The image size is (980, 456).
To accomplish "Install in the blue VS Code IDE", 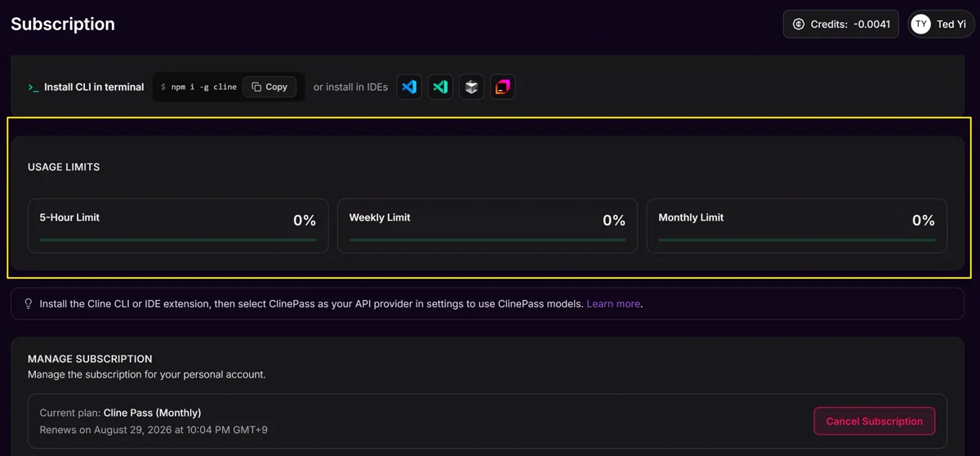I will click(x=409, y=87).
